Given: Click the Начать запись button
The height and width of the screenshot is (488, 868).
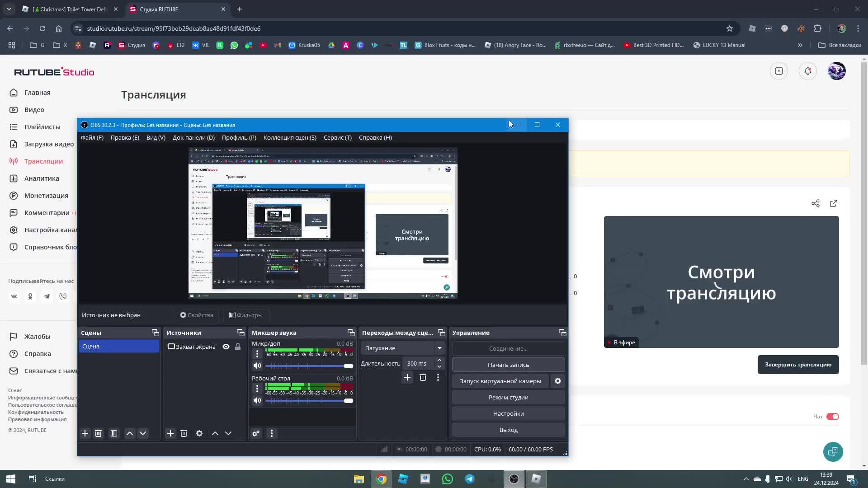Looking at the screenshot, I should point(508,365).
